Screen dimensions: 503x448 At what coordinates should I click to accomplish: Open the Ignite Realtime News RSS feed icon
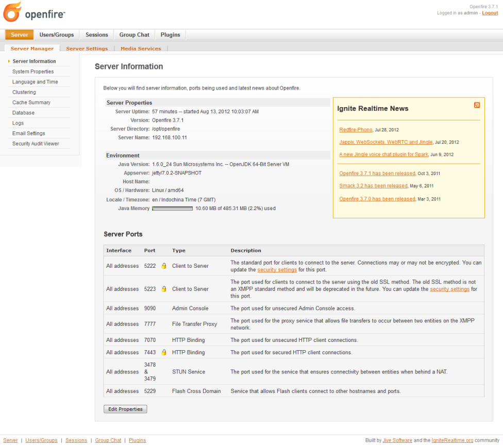[477, 105]
